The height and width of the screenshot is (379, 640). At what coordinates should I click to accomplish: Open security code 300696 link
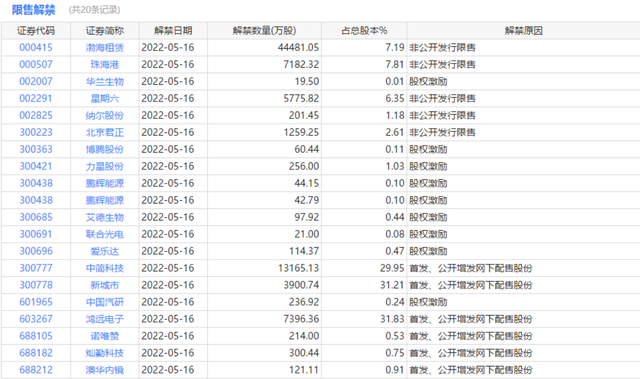point(36,251)
